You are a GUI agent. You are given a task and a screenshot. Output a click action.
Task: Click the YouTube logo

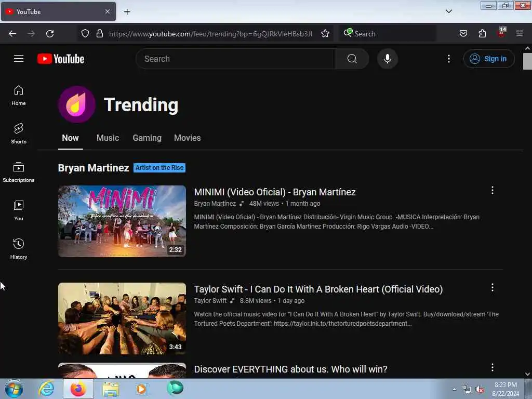coord(61,59)
